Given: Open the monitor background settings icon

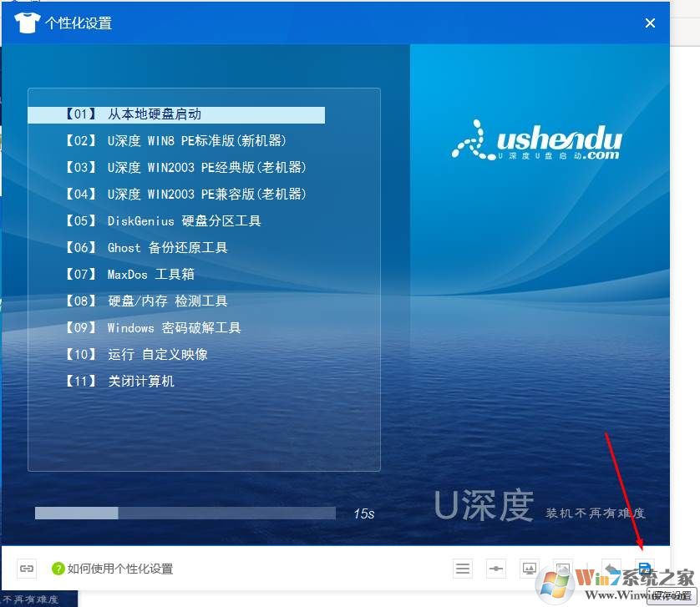Looking at the screenshot, I should pos(529,569).
